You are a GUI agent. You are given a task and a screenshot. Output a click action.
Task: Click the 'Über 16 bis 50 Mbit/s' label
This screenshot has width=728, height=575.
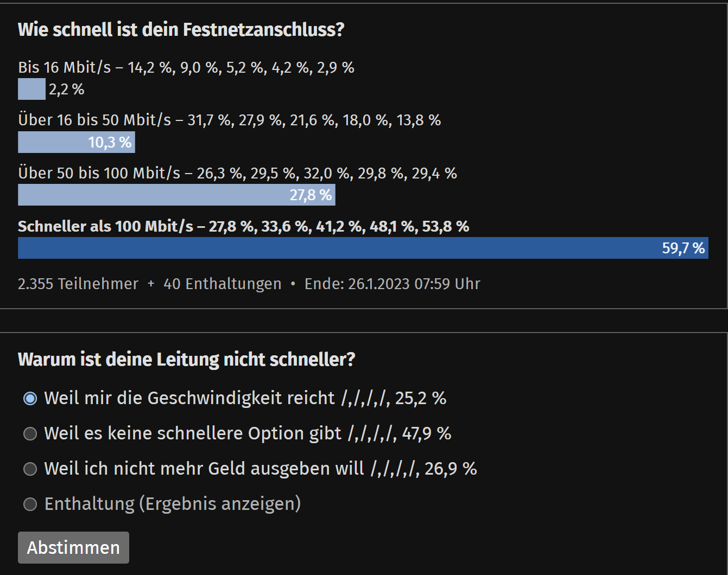point(94,120)
